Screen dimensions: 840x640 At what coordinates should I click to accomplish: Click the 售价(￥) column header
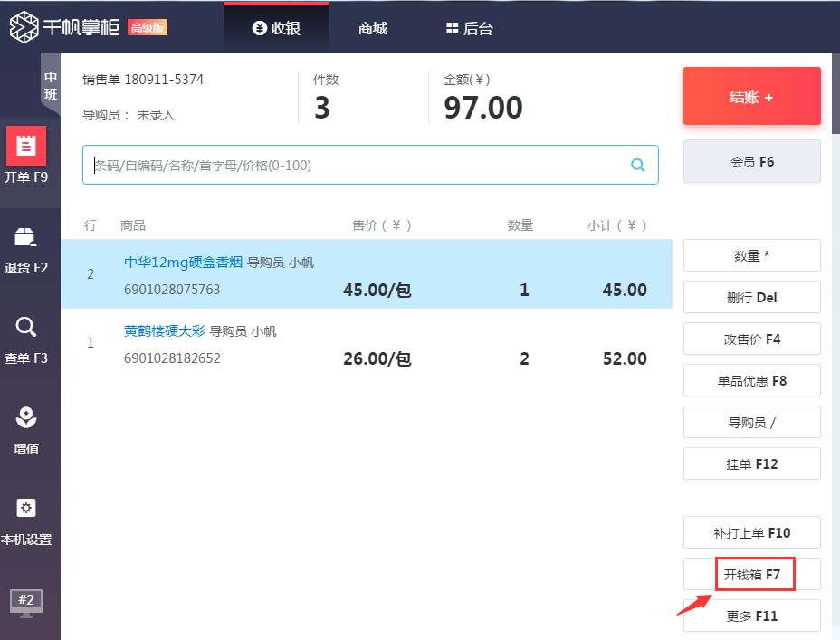tap(381, 225)
